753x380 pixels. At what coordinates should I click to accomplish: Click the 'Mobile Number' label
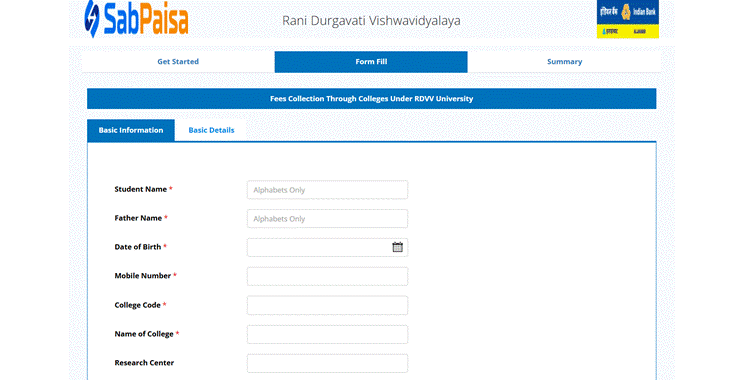[x=143, y=276]
